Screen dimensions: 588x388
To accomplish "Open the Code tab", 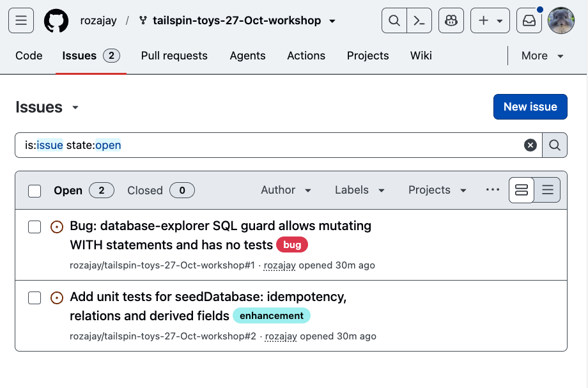I will [x=29, y=56].
